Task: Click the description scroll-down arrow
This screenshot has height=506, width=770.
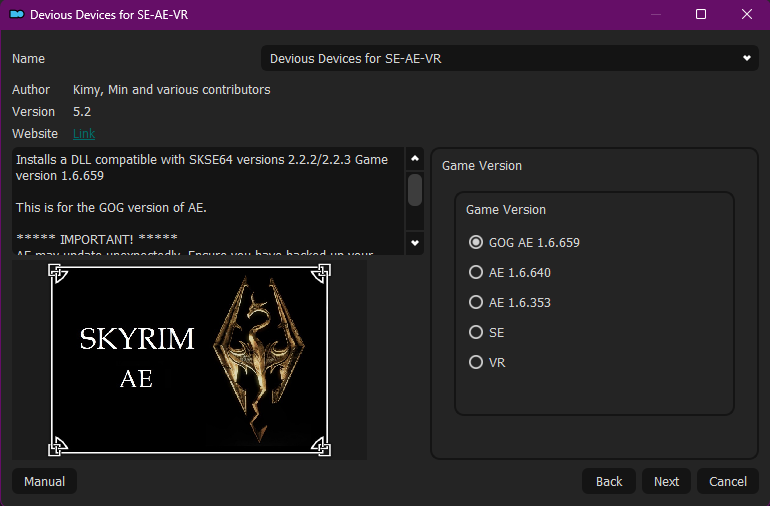Action: point(415,243)
